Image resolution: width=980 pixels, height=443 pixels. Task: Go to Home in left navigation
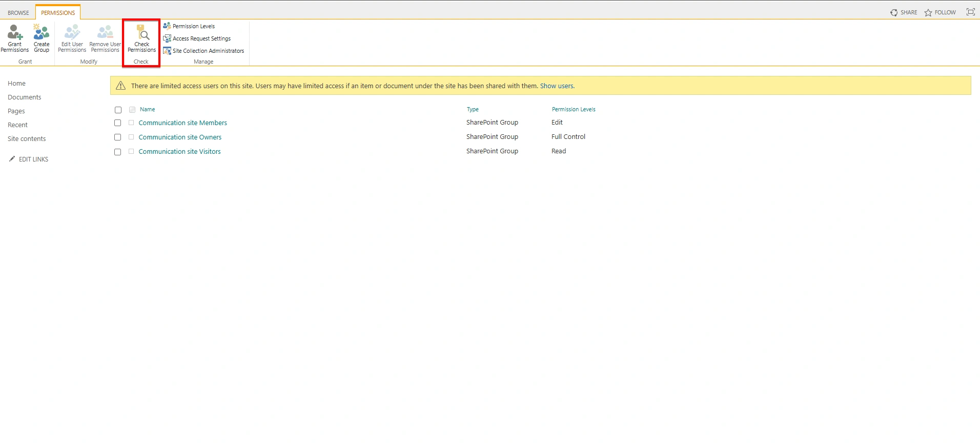pyautogui.click(x=16, y=83)
